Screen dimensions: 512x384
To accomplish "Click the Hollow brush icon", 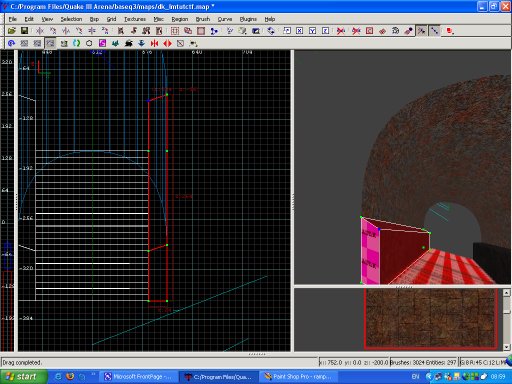I will coord(201,31).
